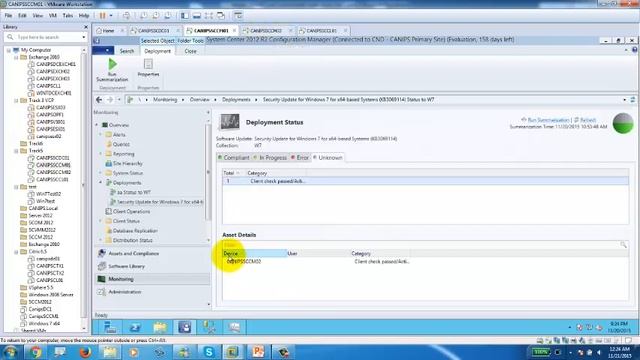640x360 pixels.
Task: Click the search magnifier in Asset Details filter
Action: coord(623,244)
